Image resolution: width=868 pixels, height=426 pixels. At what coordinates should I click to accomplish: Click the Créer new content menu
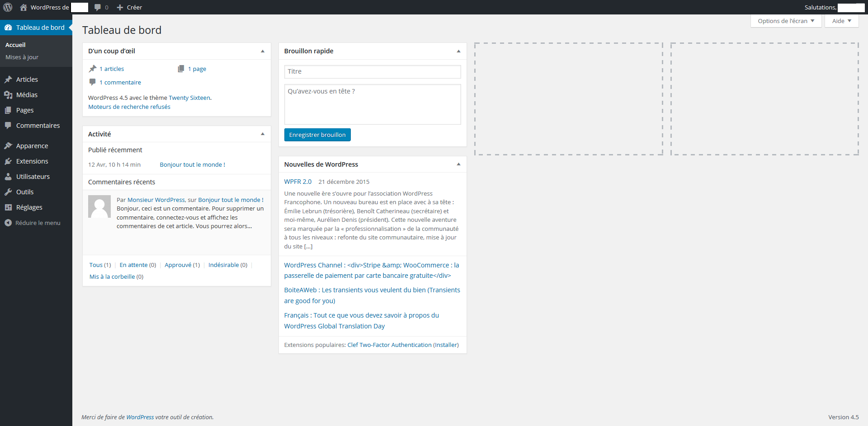129,7
